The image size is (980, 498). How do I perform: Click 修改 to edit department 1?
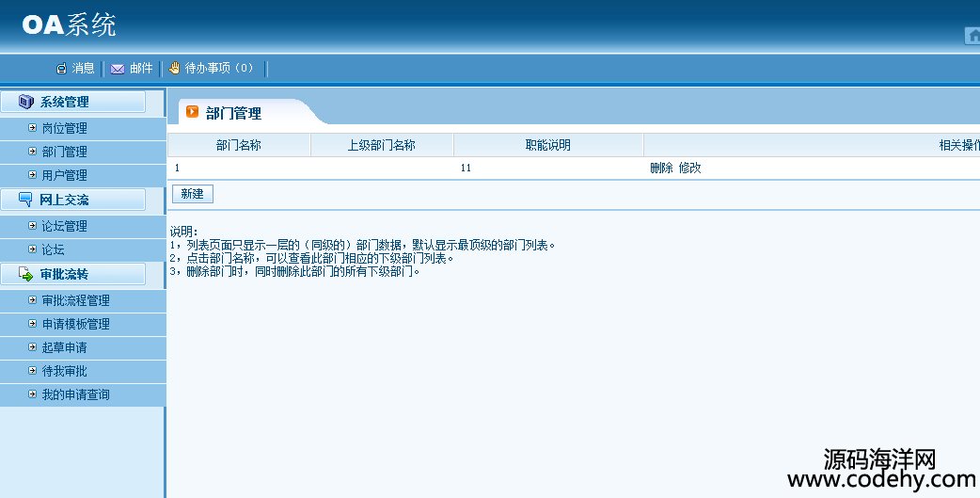(x=690, y=168)
